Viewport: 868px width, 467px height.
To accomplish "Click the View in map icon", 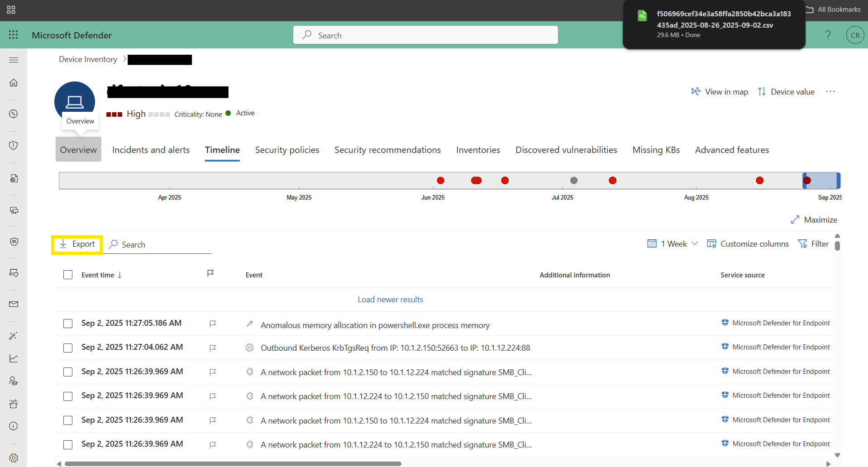I will pos(696,91).
